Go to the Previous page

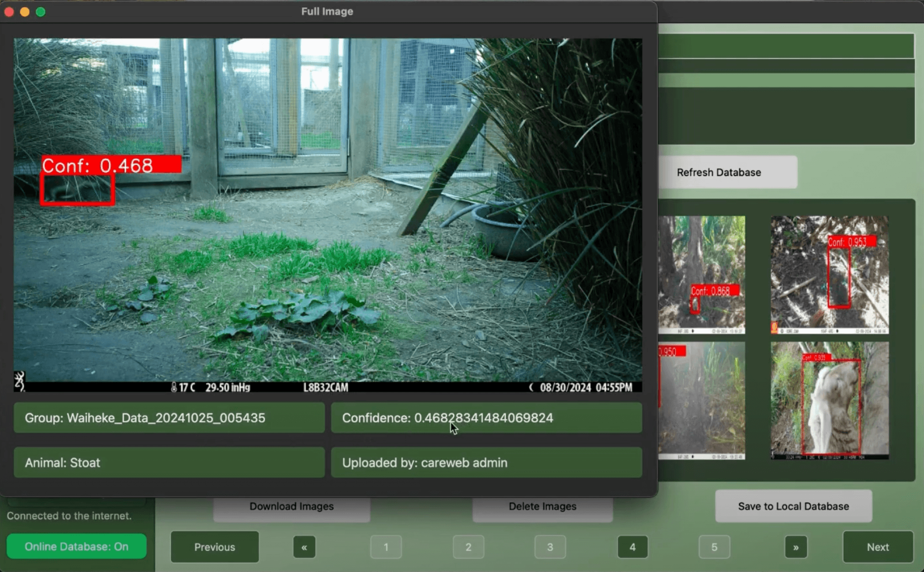[214, 547]
